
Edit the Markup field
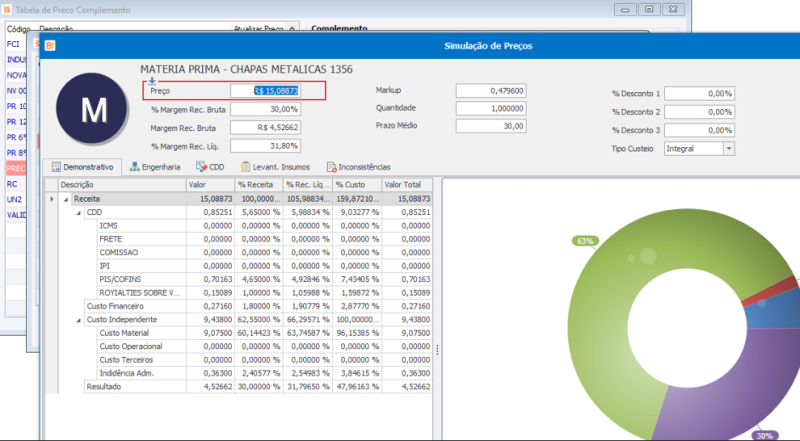click(x=491, y=91)
